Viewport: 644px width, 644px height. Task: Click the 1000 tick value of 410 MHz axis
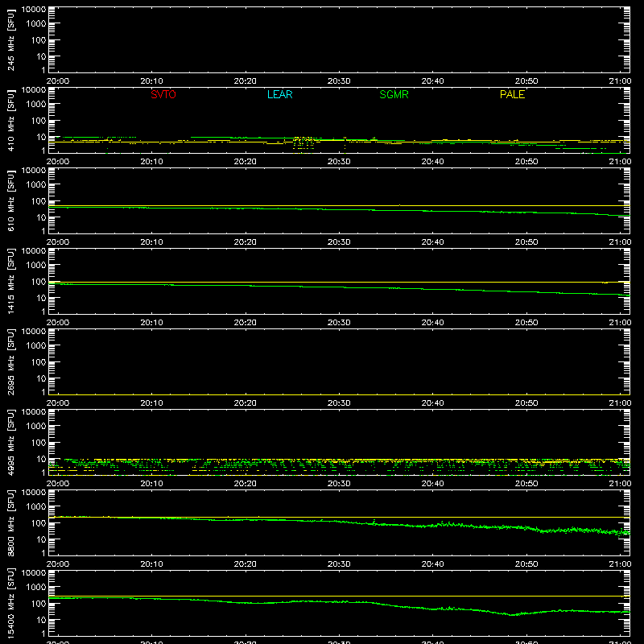tap(36, 105)
